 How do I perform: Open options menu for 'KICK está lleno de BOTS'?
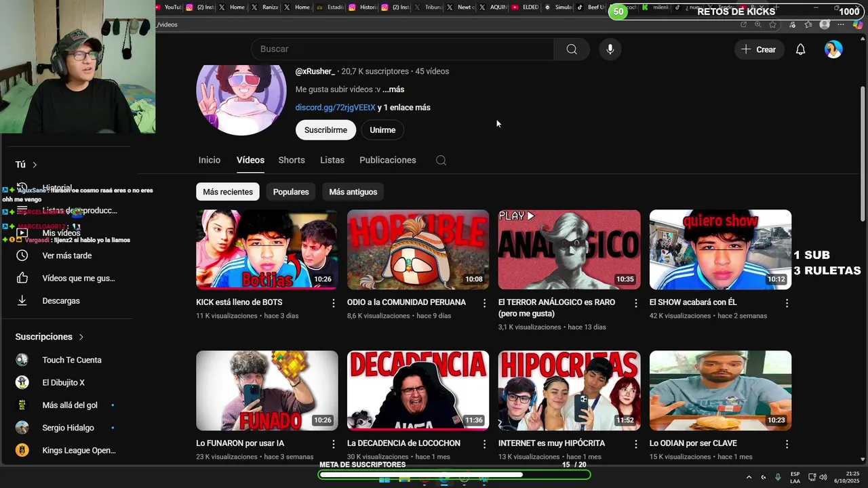(333, 303)
